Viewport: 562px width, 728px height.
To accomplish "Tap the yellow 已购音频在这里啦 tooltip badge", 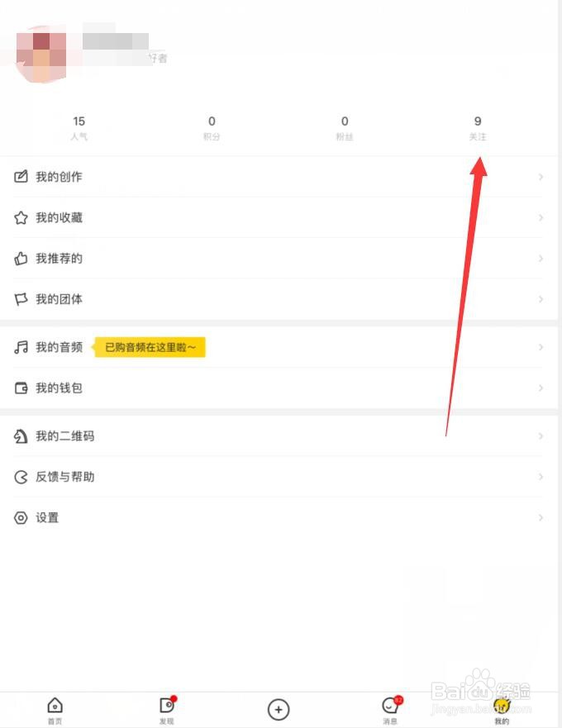I will (x=150, y=348).
